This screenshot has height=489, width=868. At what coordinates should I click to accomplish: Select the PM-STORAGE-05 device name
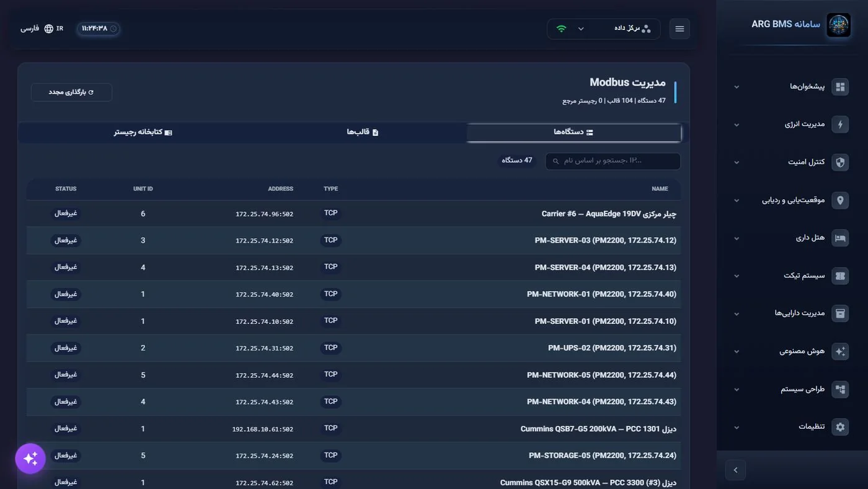(603, 455)
